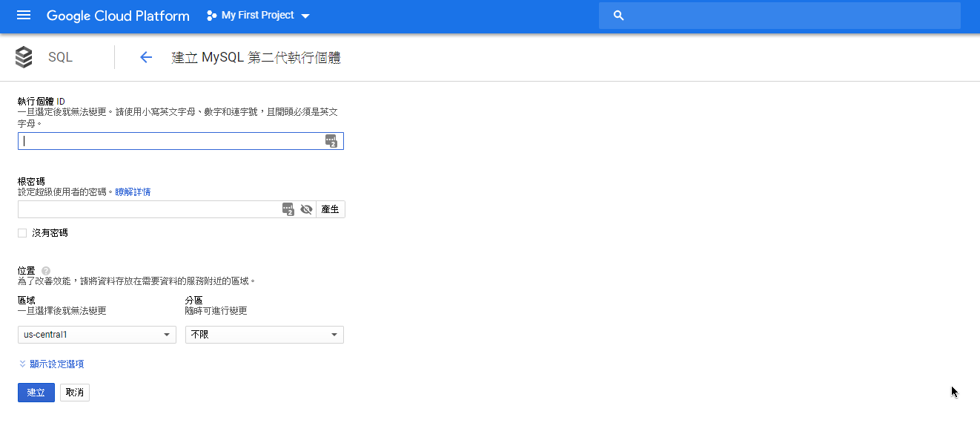Screen dimensions: 980x426
Task: Open the 瞭解詳情 learn more link
Action: coord(133,192)
